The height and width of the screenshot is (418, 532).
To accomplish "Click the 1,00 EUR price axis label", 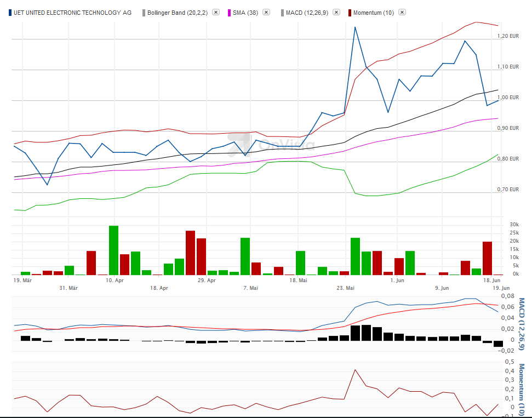I will [x=508, y=98].
